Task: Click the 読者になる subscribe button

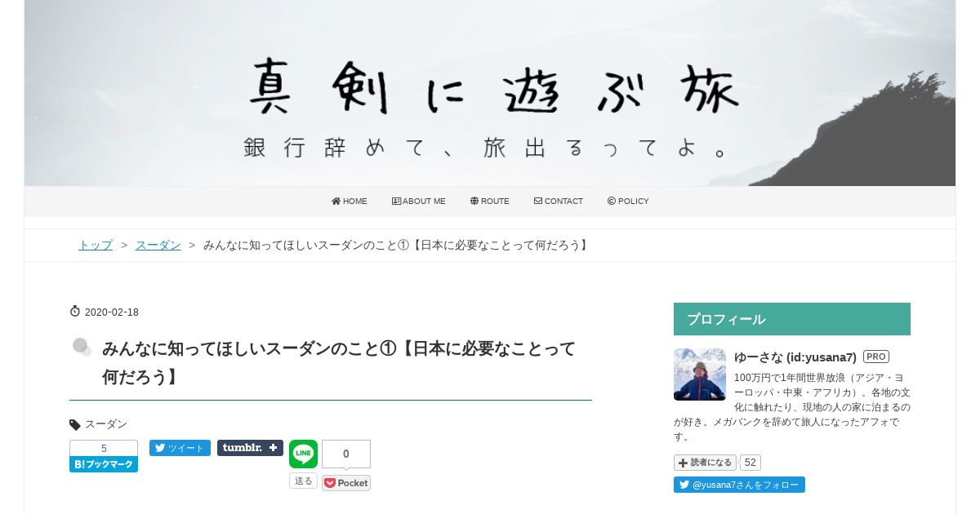Action: [705, 463]
